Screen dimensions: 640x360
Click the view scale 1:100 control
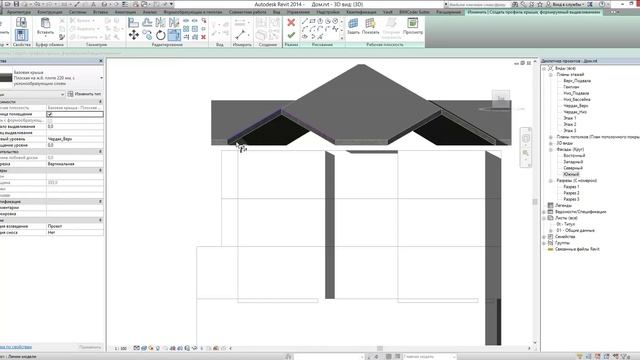(x=120, y=349)
